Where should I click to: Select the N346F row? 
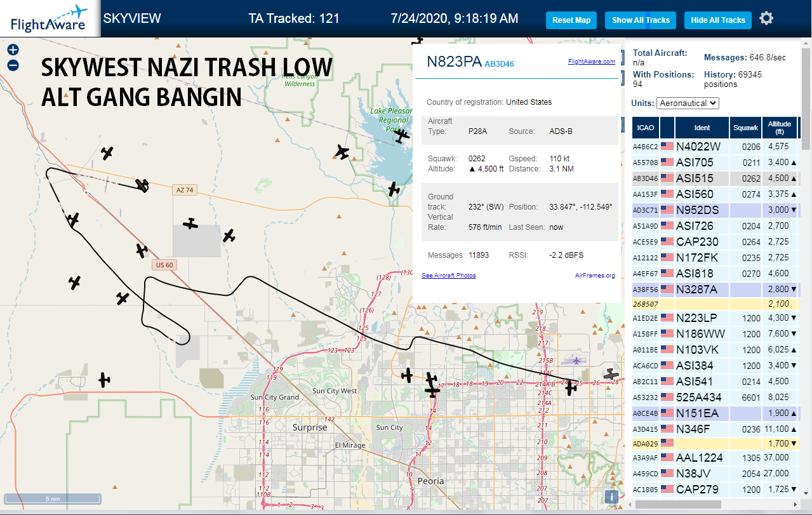(715, 429)
